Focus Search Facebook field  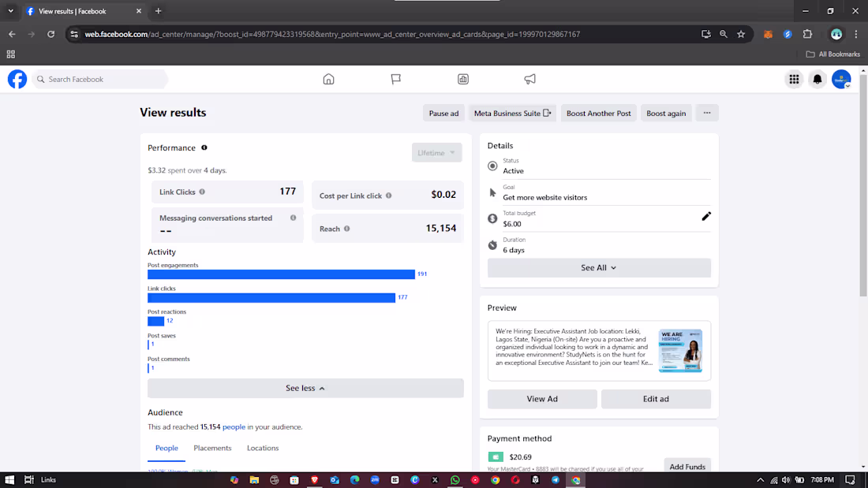click(x=100, y=79)
